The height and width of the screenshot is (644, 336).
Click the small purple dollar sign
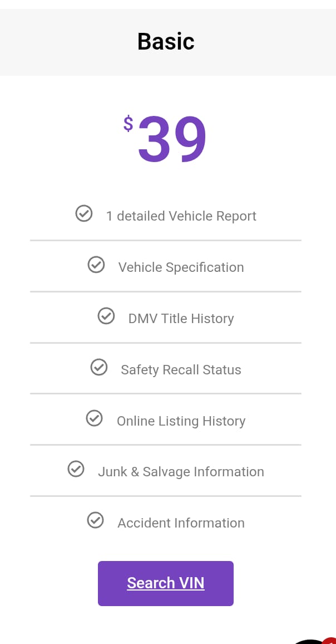(129, 124)
